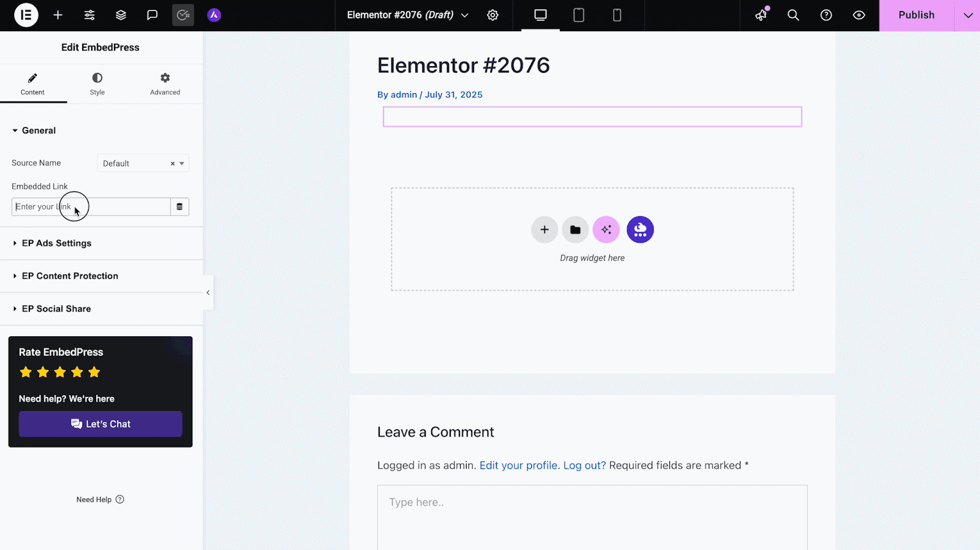Click the Publish button
Viewport: 980px width, 550px height.
tap(916, 15)
